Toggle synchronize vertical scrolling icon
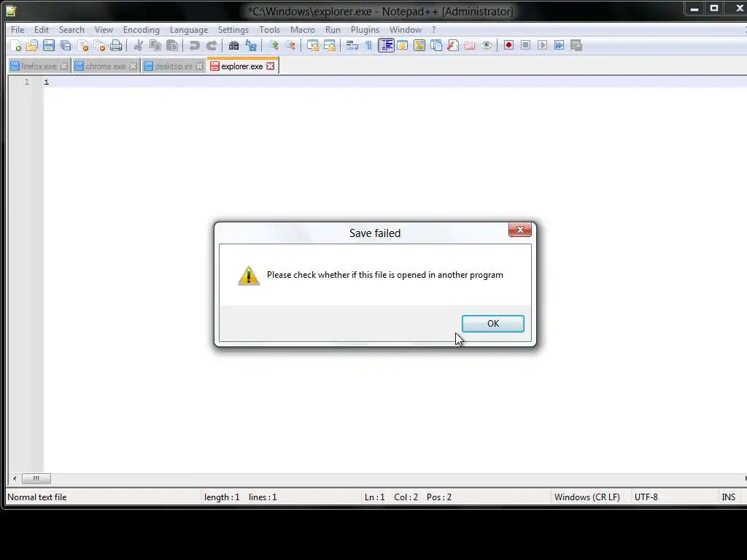The height and width of the screenshot is (560, 747). (312, 46)
